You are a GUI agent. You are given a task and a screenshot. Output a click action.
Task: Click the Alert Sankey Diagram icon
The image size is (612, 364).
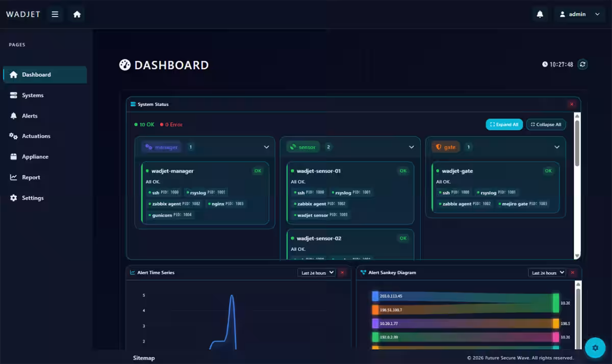pos(363,272)
